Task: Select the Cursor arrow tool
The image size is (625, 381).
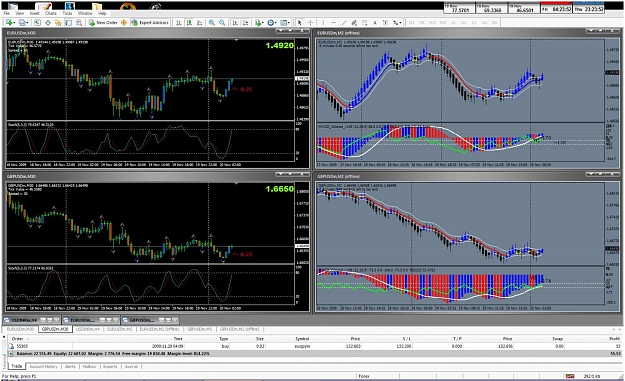Action: [300, 23]
